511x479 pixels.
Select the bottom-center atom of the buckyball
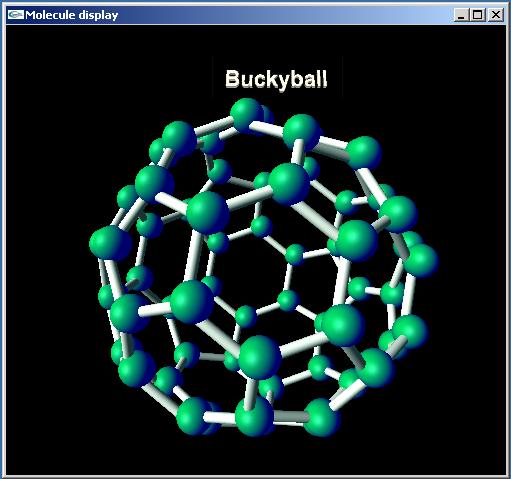[x=254, y=416]
